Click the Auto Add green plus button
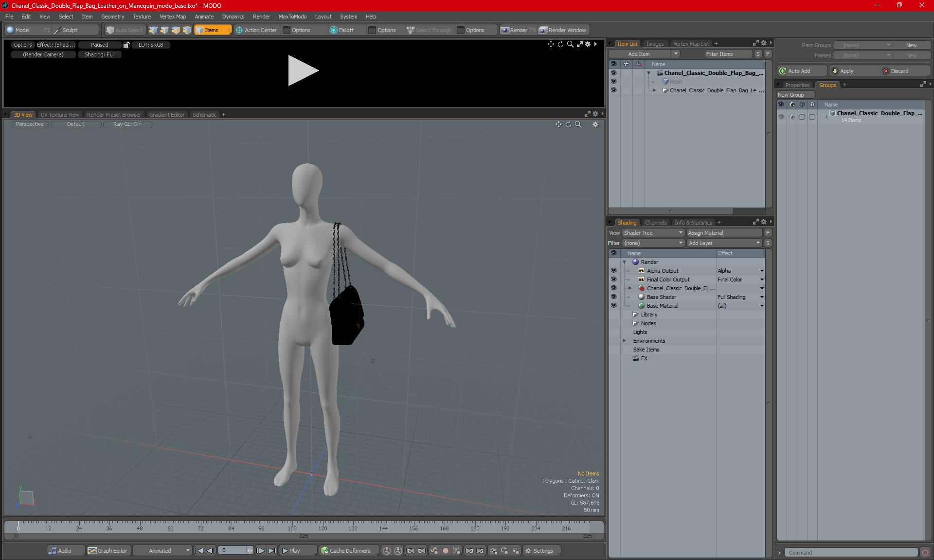The image size is (934, 560). (801, 71)
